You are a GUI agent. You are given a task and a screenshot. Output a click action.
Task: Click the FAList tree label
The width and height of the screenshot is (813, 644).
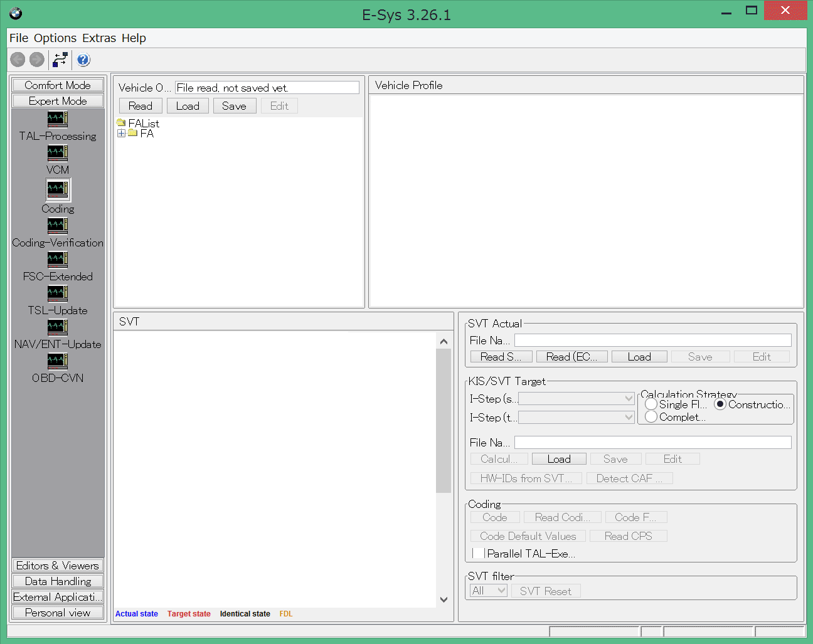[x=144, y=124]
